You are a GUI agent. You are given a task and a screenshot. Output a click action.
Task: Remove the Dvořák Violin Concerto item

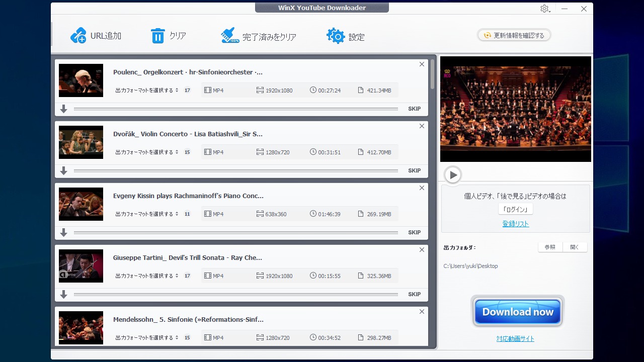pos(422,126)
